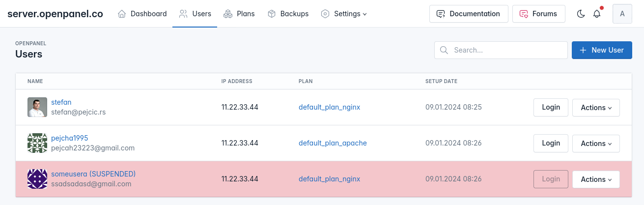This screenshot has height=205, width=644.
Task: Log in as user stefan
Action: tap(551, 107)
